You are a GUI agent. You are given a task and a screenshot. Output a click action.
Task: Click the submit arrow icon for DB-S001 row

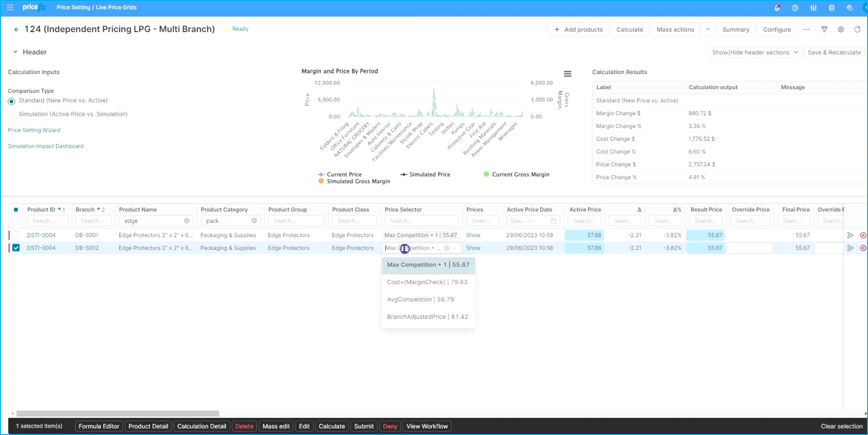point(850,235)
